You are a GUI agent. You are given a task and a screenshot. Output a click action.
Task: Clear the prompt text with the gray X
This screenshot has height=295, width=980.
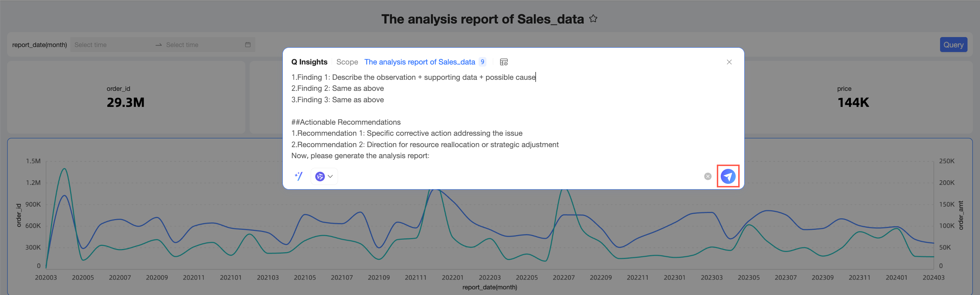[707, 176]
